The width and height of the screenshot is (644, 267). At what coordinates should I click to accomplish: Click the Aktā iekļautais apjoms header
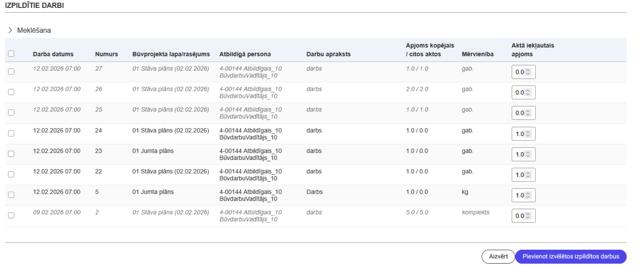coord(532,50)
